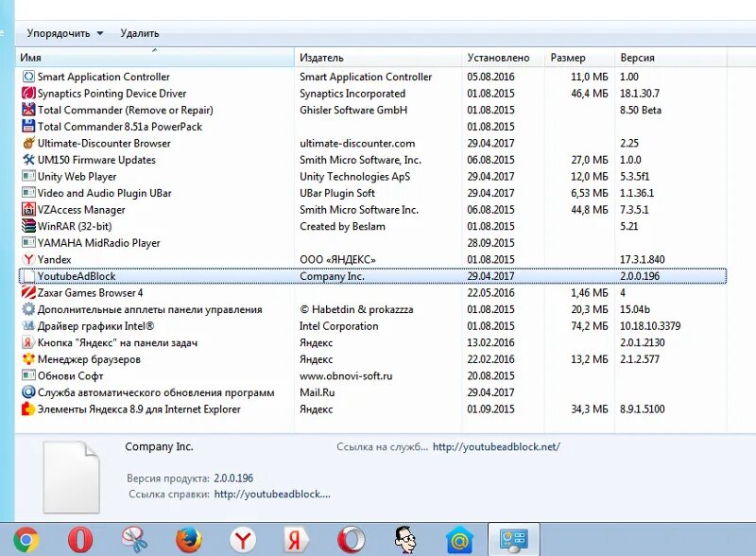Sort by the Издатель column header
The image size is (756, 556).
tap(378, 58)
